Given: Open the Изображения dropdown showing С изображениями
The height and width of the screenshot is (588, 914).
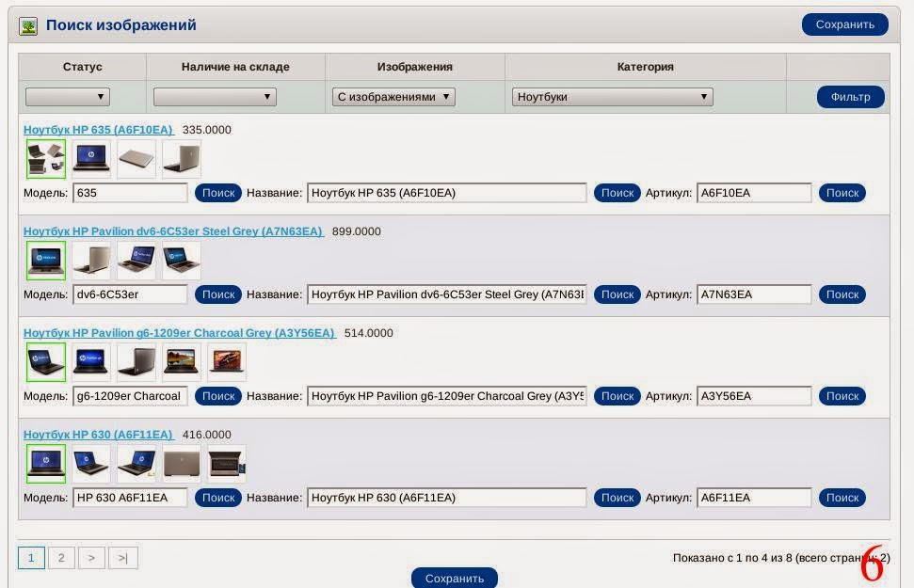Looking at the screenshot, I should (393, 97).
